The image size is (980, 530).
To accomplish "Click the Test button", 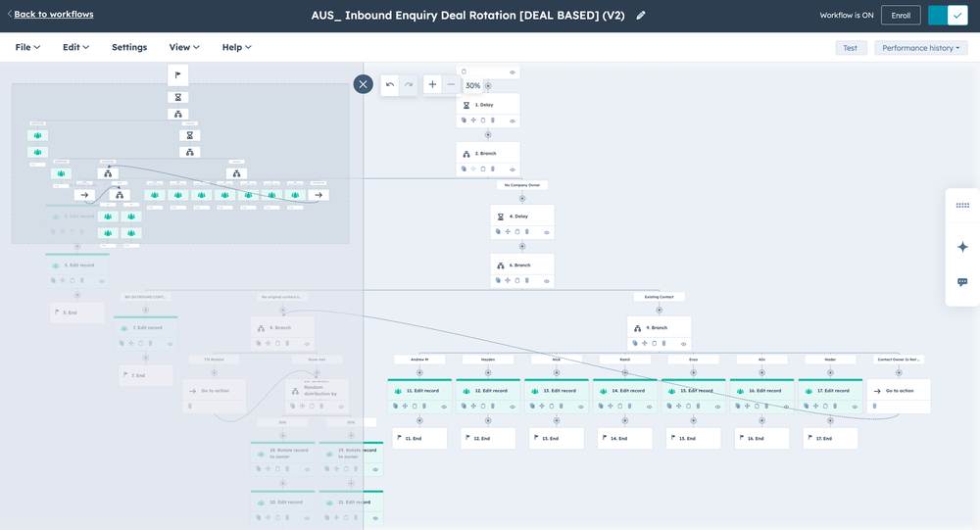I will click(851, 48).
